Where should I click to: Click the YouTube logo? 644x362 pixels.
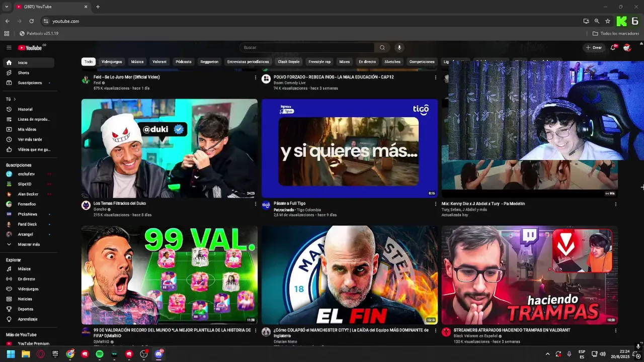click(31, 48)
